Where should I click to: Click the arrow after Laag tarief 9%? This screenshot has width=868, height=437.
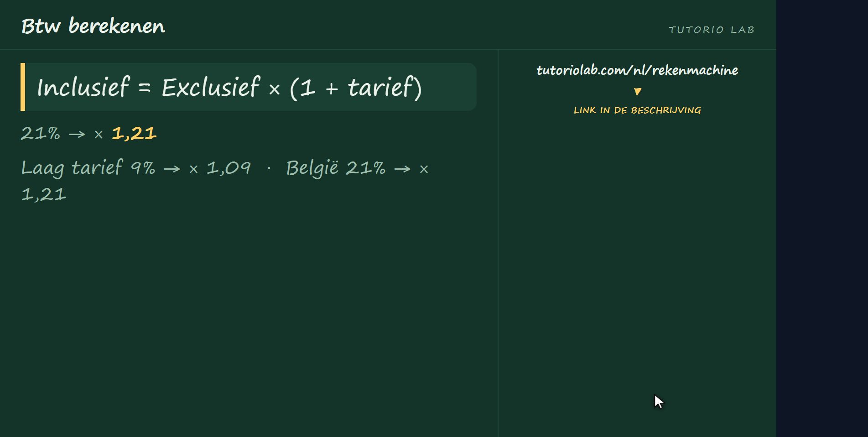point(172,169)
